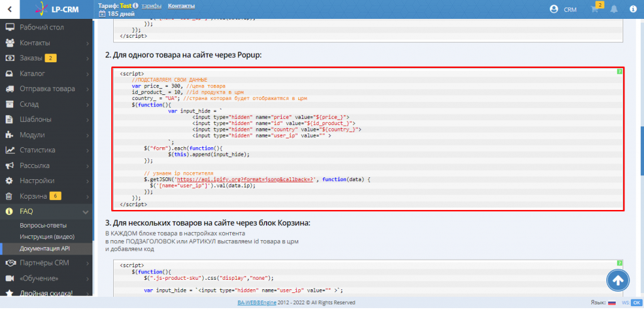Click Заказы badge showing 2

point(50,58)
